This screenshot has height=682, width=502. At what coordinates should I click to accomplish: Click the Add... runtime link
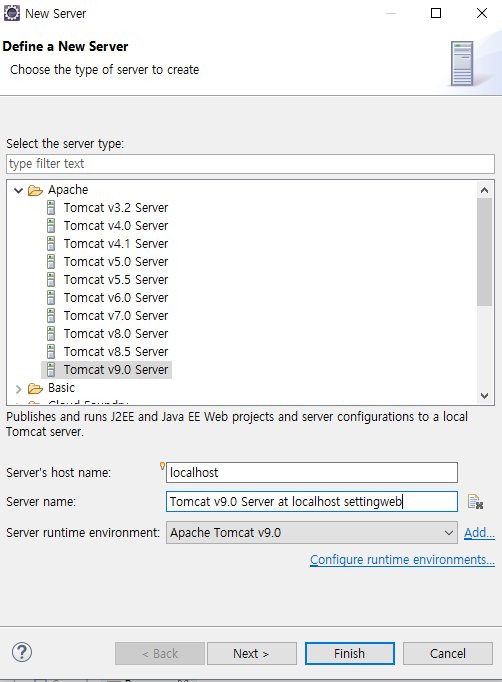pos(479,532)
